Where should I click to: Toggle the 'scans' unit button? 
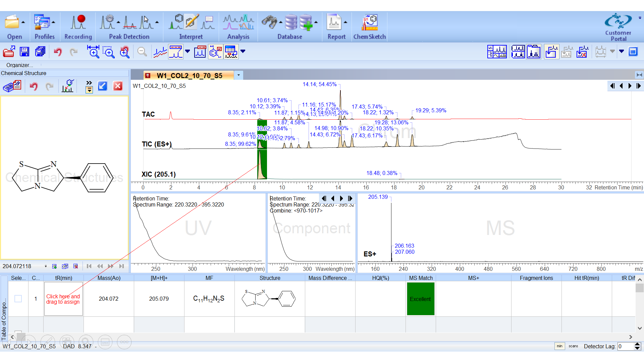pos(573,346)
